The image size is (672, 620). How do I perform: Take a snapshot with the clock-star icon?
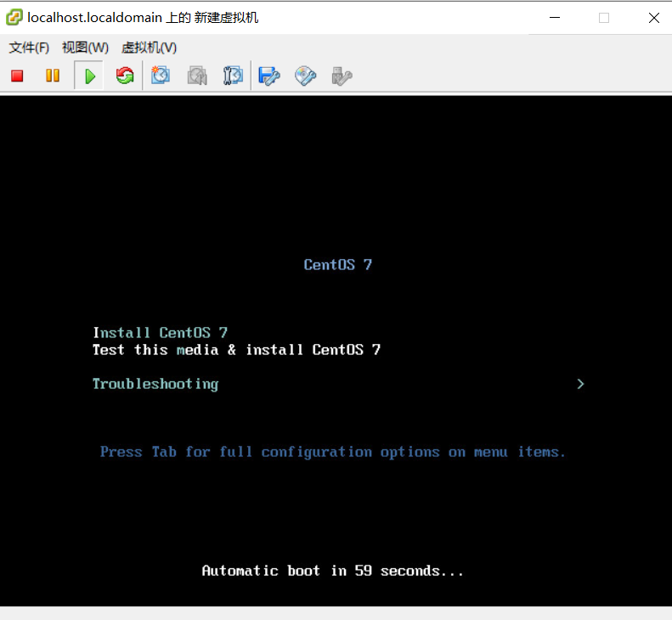pos(161,76)
